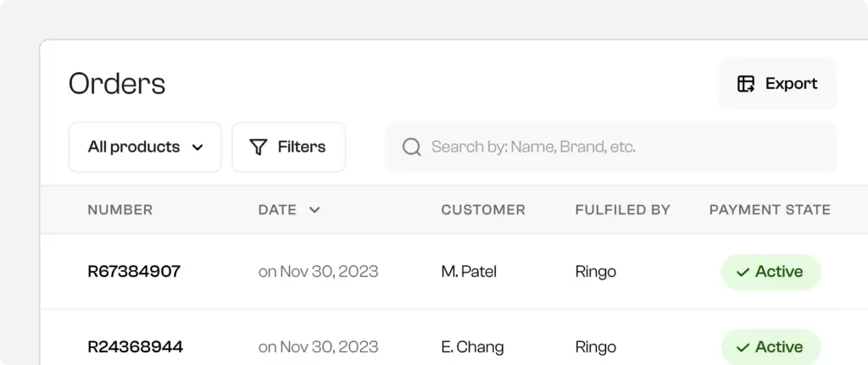Toggle Date column sort chevron
Viewport: 868px width, 365px height.
pyautogui.click(x=314, y=210)
